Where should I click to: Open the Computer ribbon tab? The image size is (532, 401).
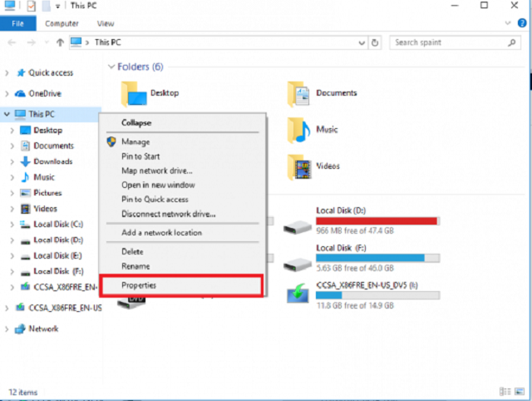62,23
